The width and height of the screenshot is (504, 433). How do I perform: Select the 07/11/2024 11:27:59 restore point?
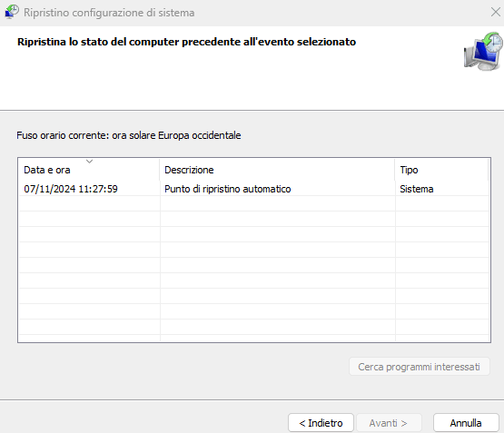tap(71, 189)
